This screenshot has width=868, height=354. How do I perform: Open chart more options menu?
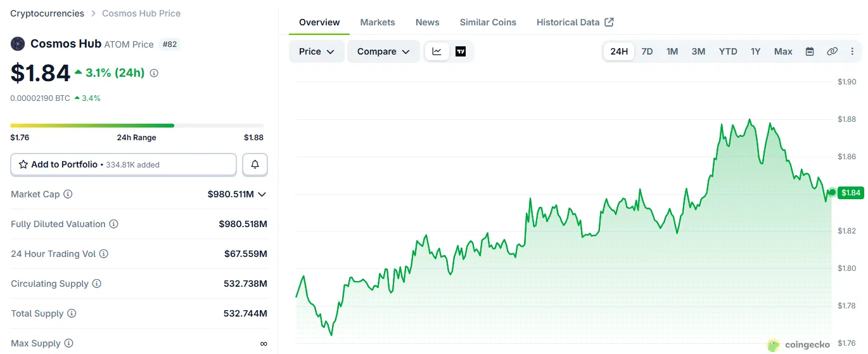(x=852, y=51)
